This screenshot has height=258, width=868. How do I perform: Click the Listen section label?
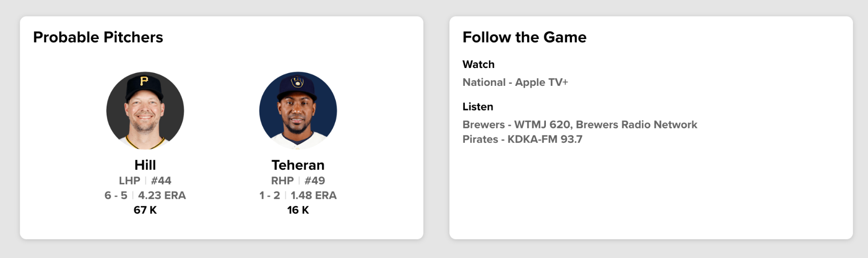coord(477,107)
